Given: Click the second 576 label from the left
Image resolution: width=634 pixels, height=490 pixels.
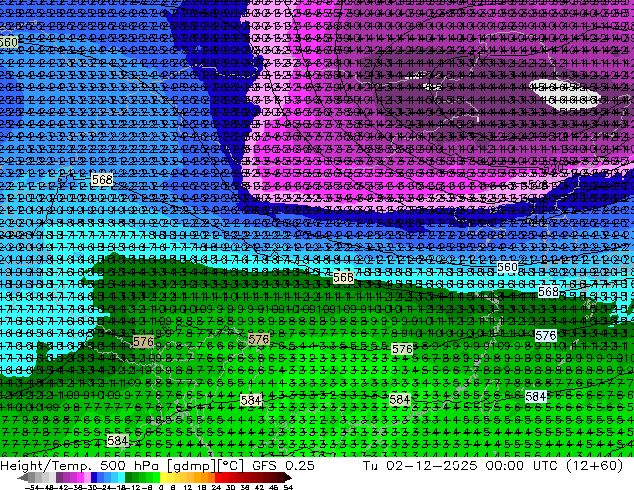Looking at the screenshot, I should click(259, 339).
